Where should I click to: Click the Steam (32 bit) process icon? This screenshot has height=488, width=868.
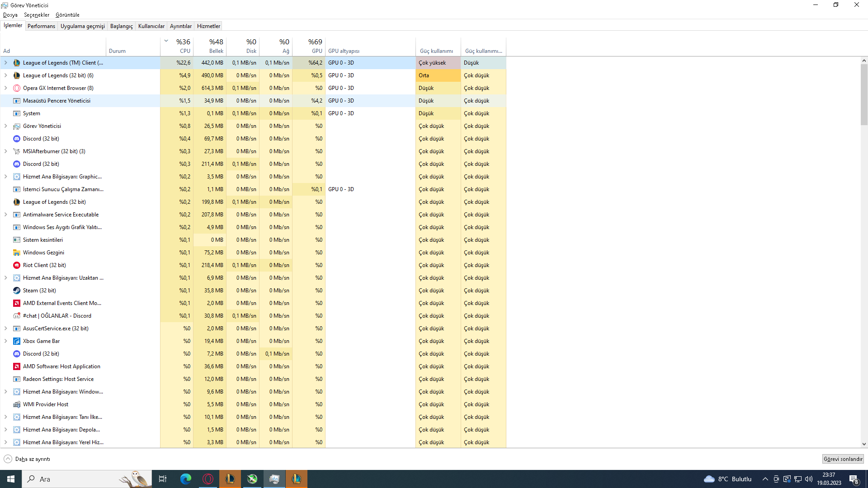(x=17, y=291)
